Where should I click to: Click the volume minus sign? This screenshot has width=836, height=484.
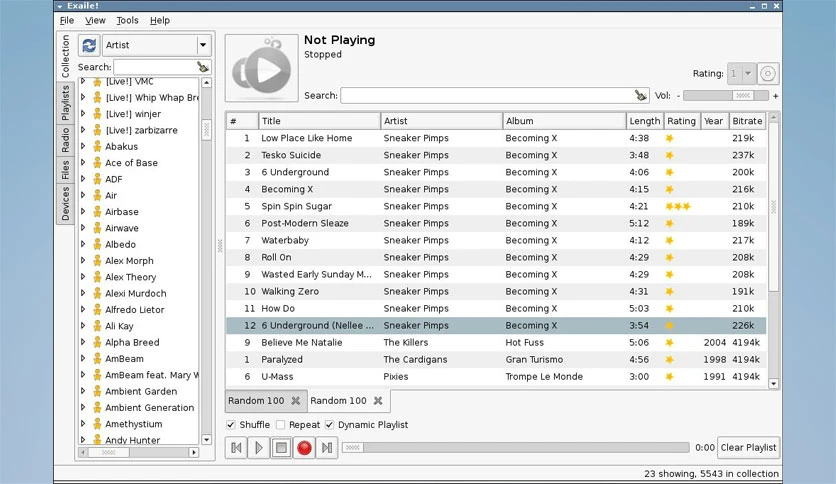(x=678, y=96)
